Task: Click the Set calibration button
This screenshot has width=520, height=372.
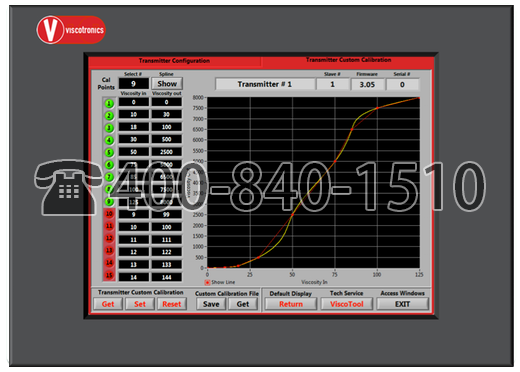Action: pos(140,304)
